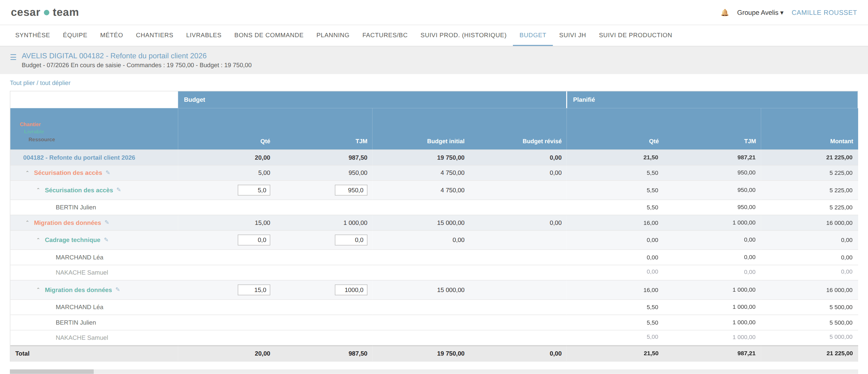Switch to the SYNTHÈSE tab
This screenshot has height=374, width=868.
click(32, 35)
